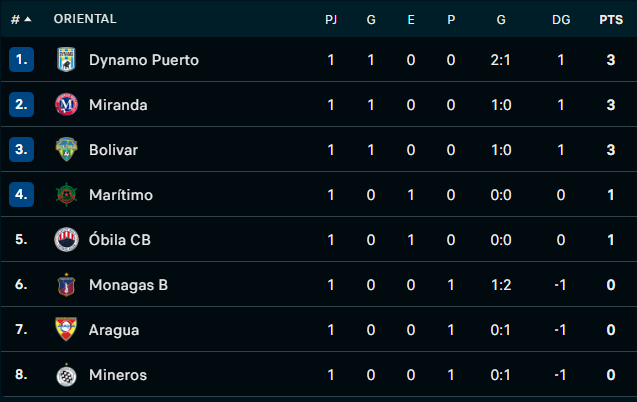Click the Marítimo team crest
This screenshot has height=402, width=637.
[66, 195]
